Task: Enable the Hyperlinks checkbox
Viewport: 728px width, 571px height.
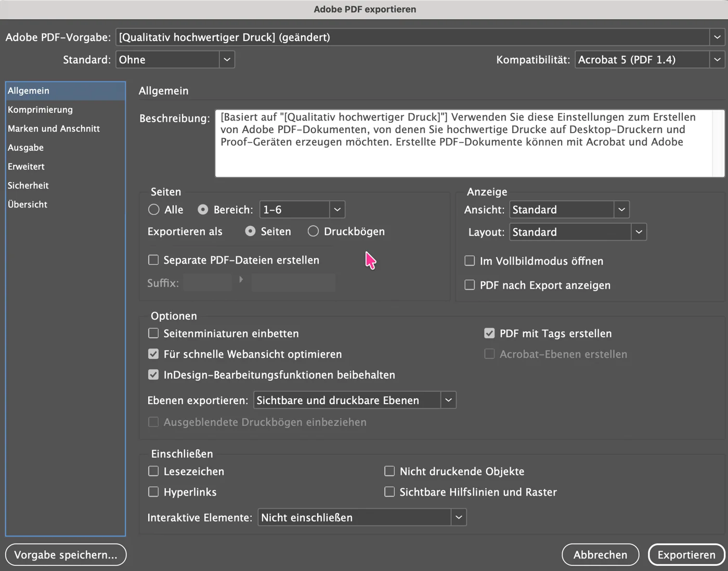Action: [x=153, y=492]
